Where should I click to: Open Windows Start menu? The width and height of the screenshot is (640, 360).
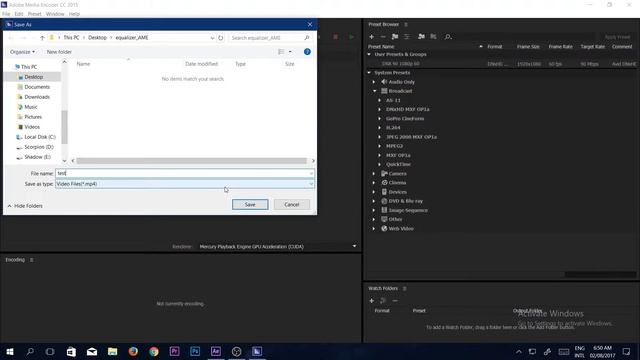10,351
